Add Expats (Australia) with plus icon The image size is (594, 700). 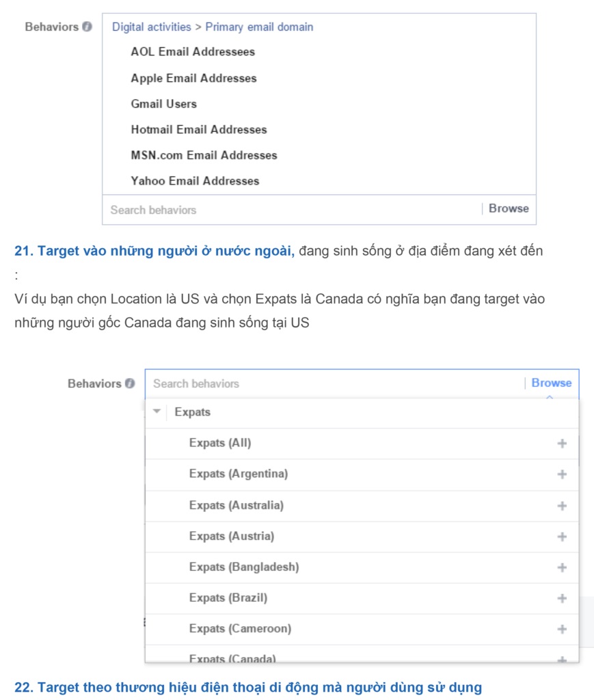tap(562, 506)
